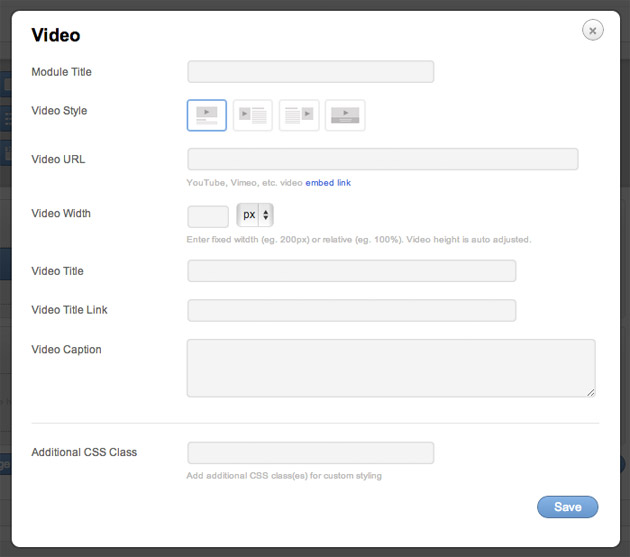The width and height of the screenshot is (630, 557).
Task: Open the embed link hyperlink
Action: [x=328, y=183]
